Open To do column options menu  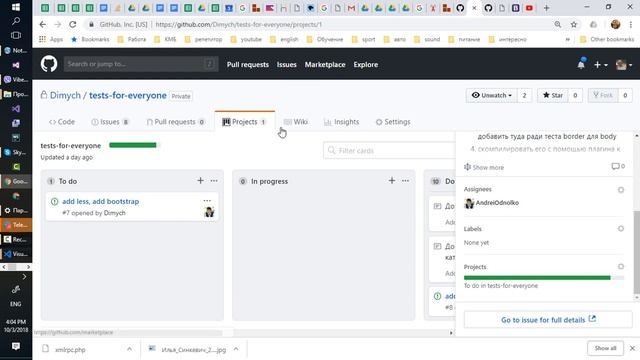tap(214, 180)
